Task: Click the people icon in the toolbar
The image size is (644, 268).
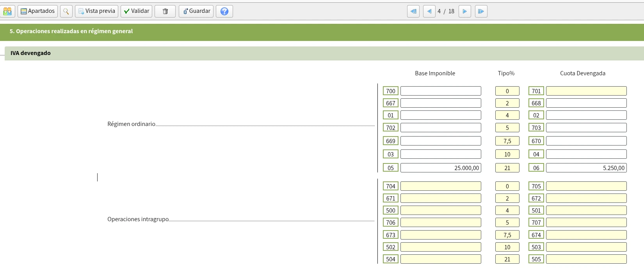Action: [x=7, y=11]
